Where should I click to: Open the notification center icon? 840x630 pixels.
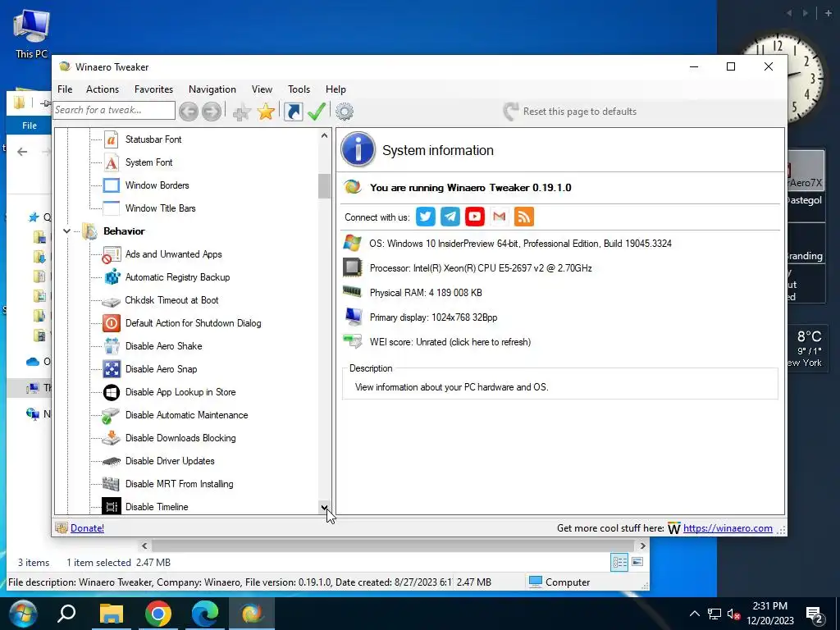[815, 615]
